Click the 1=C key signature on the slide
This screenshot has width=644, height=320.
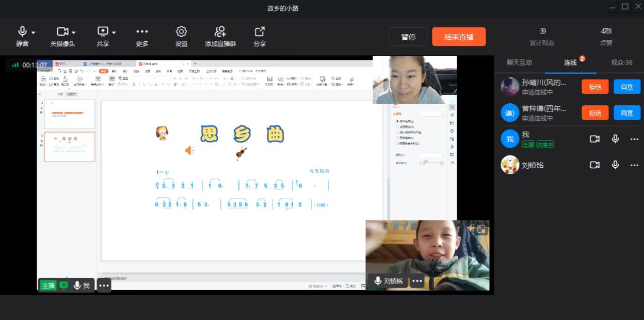tap(162, 172)
